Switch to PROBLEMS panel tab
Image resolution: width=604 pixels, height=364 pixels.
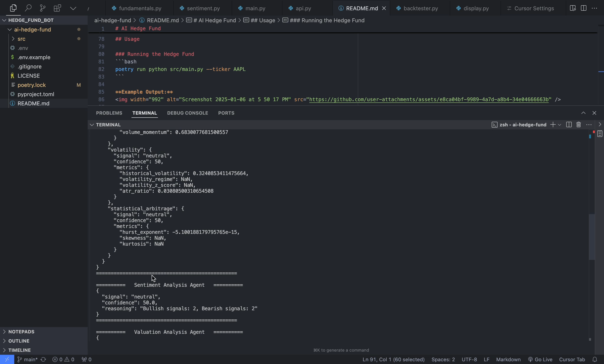tap(109, 113)
